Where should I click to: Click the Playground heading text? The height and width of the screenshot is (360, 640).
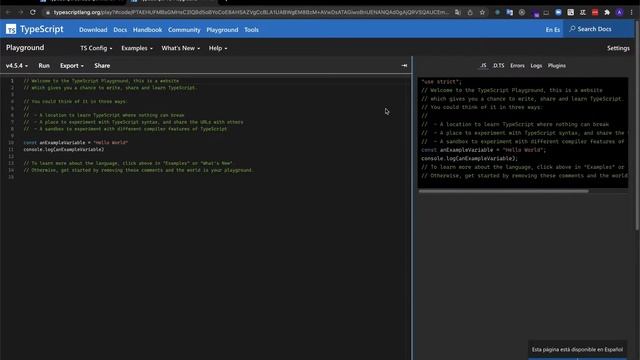[25, 48]
